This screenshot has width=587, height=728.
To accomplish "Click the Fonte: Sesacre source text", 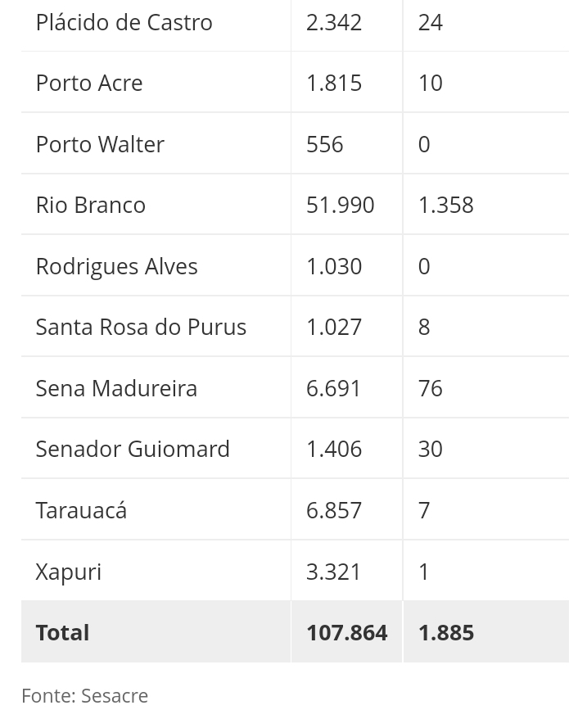I will (x=84, y=696).
